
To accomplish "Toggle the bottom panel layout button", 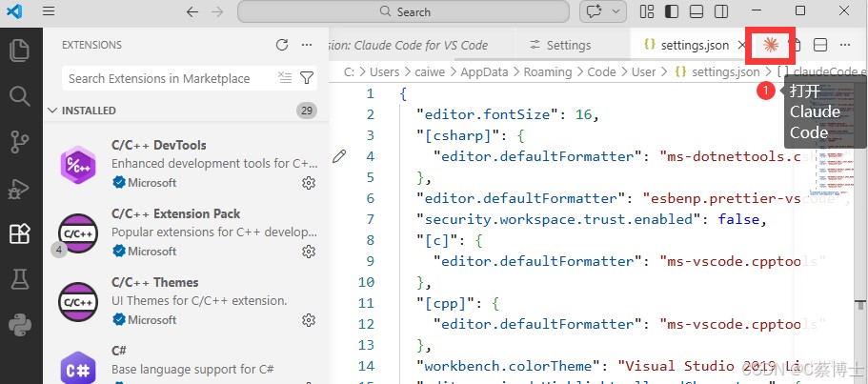I will (x=696, y=11).
